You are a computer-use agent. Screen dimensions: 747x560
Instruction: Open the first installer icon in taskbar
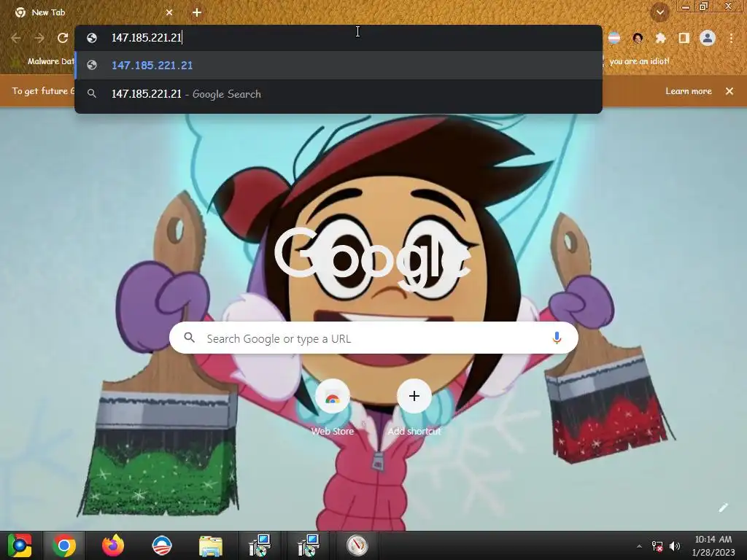click(260, 545)
